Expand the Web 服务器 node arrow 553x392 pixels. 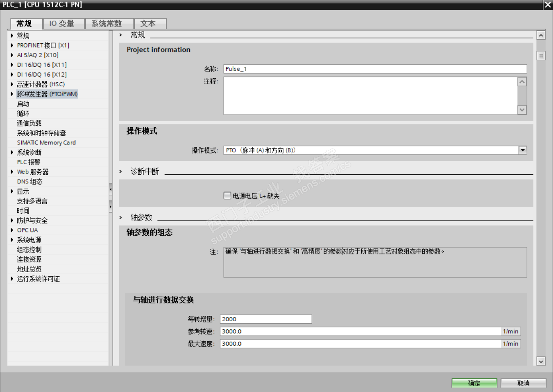[x=12, y=172]
